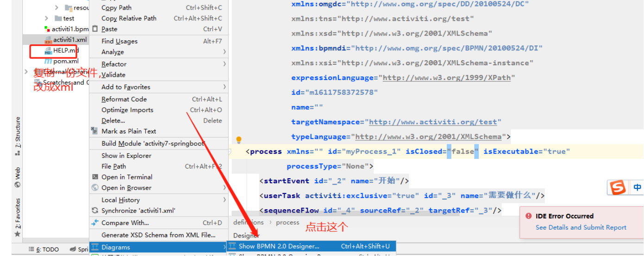This screenshot has width=644, height=256.
Task: Open the Analyze submenu arrow
Action: tap(225, 52)
